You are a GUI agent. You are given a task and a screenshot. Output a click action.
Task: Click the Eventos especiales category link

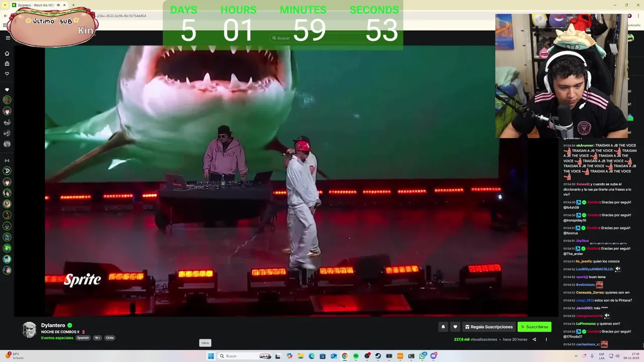(57, 338)
